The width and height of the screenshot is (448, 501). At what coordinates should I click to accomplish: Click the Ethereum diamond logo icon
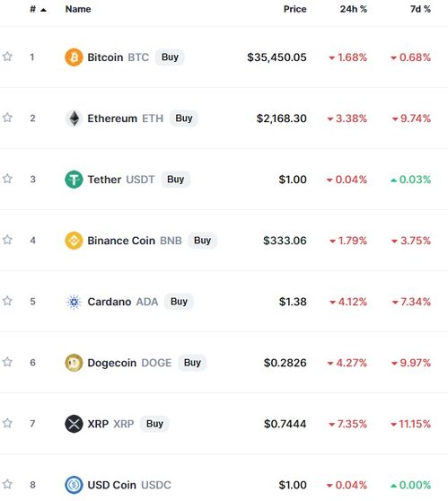[74, 119]
